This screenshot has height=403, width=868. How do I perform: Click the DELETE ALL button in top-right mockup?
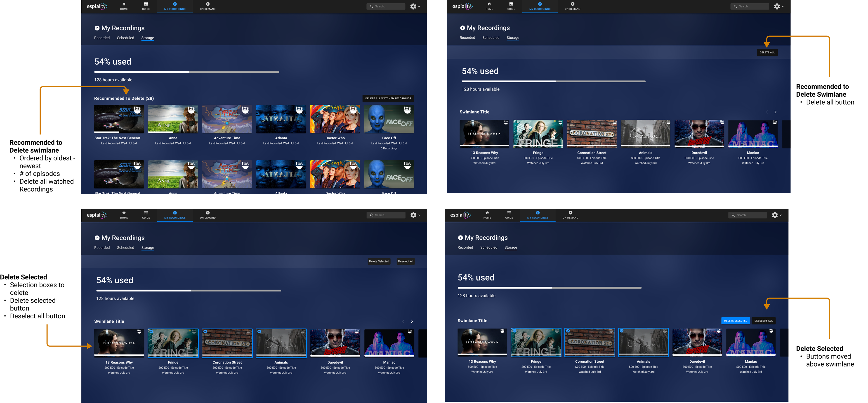tap(767, 53)
